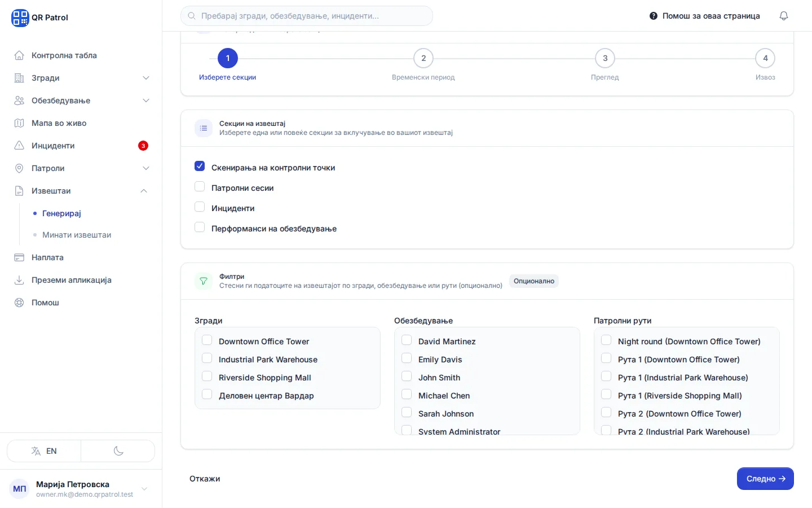The width and height of the screenshot is (812, 508).
Task: Collapse the Извештаи sidebar section
Action: click(144, 191)
